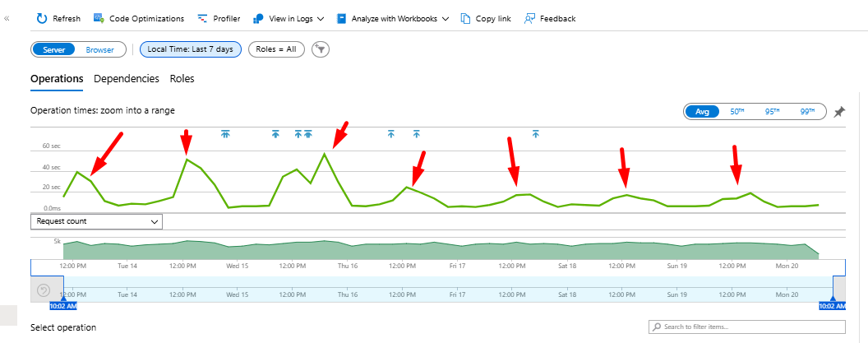Open the Profiler tool

(219, 18)
